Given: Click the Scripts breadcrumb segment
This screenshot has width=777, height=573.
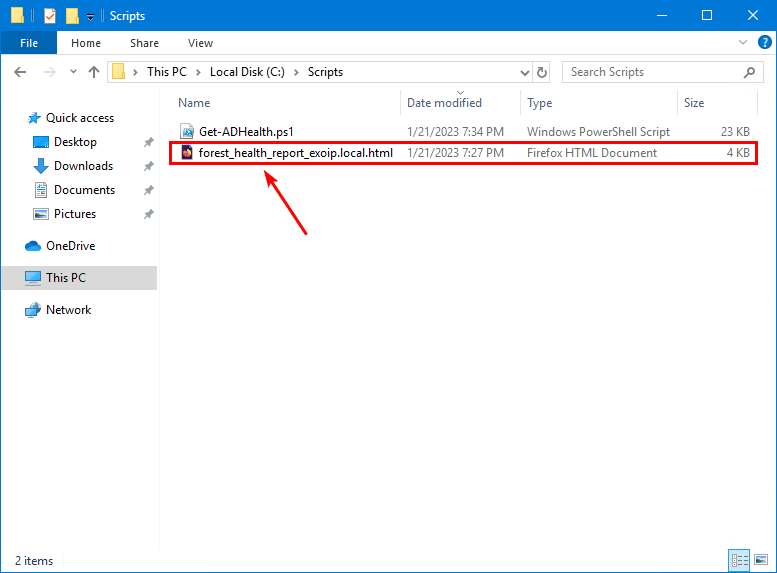Looking at the screenshot, I should pos(325,72).
